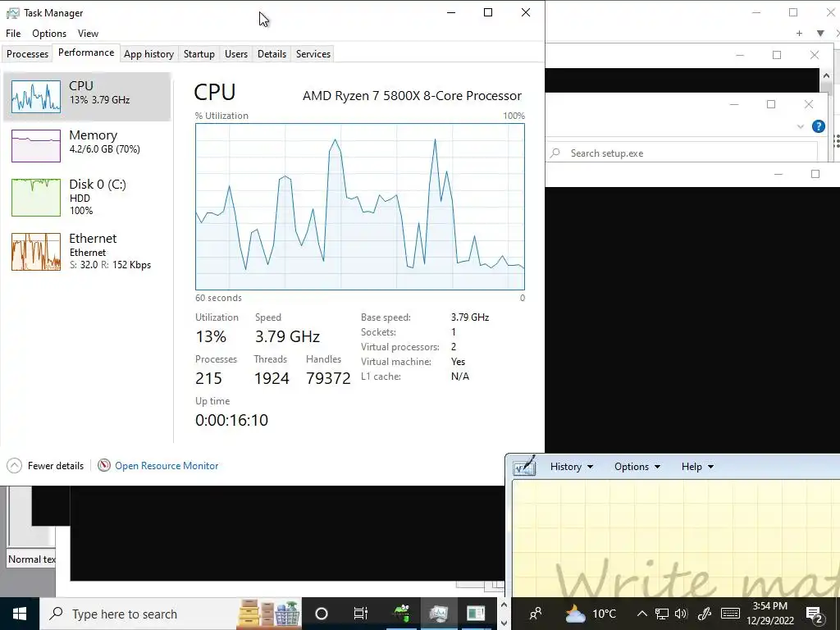
Task: Open History dropdown in Math Input Panel
Action: tap(572, 467)
